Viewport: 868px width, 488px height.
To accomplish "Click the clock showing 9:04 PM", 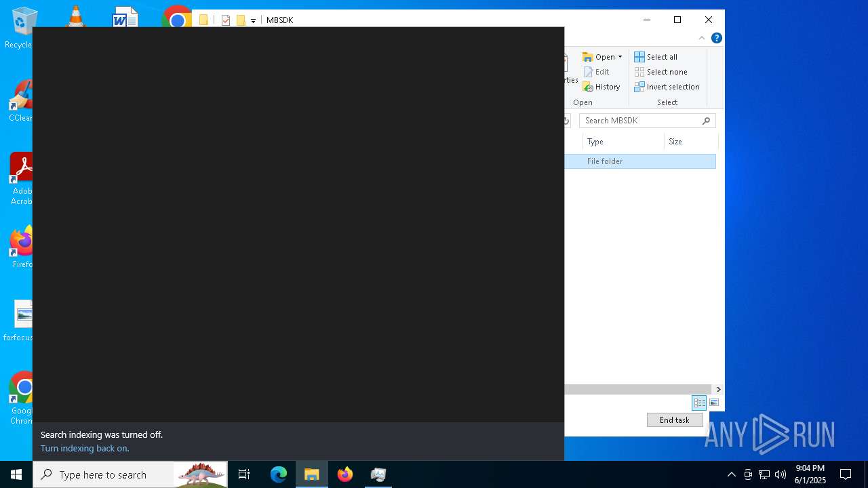I will tap(810, 474).
